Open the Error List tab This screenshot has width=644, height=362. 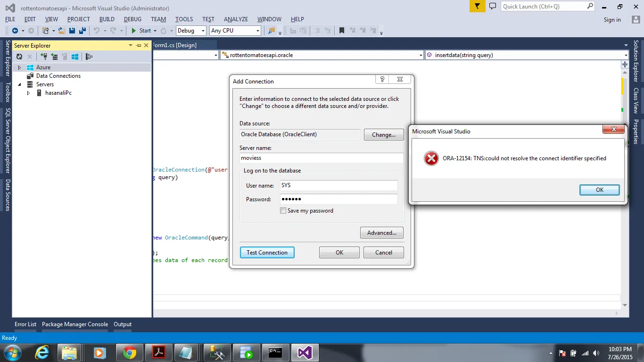click(x=25, y=324)
